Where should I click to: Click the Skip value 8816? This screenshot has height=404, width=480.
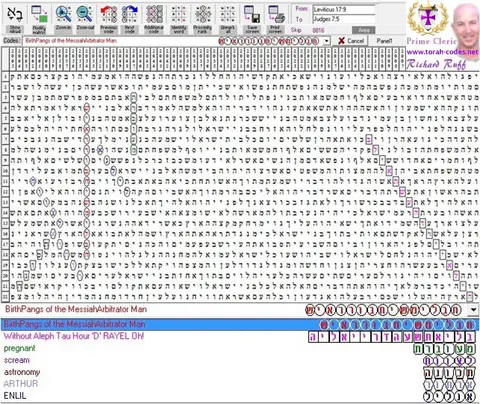click(x=318, y=30)
